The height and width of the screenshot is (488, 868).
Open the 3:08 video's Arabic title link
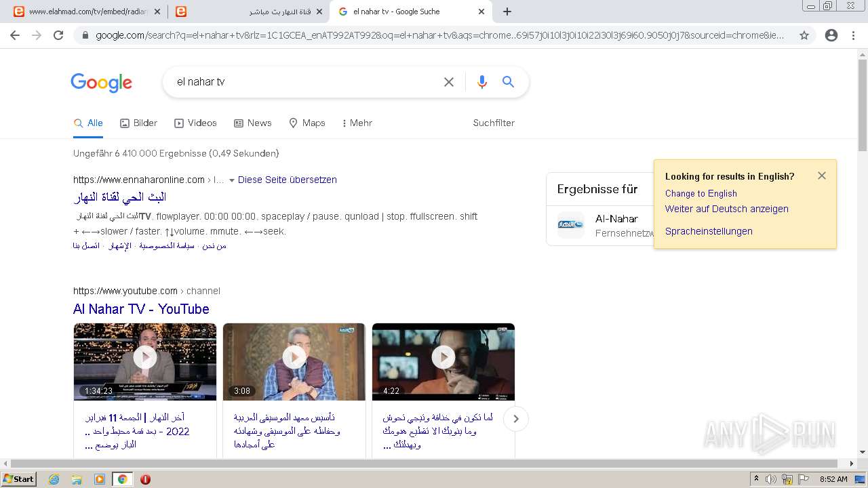[287, 431]
